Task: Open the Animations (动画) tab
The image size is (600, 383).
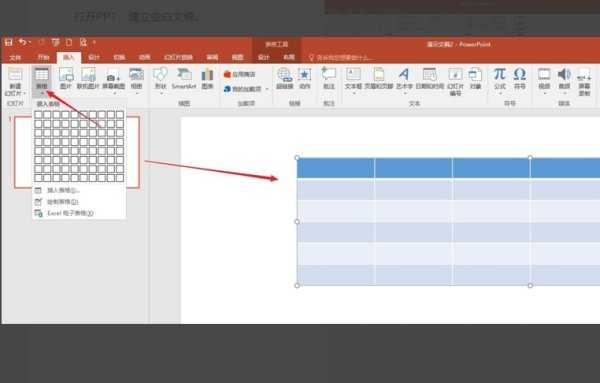Action: tap(144, 57)
